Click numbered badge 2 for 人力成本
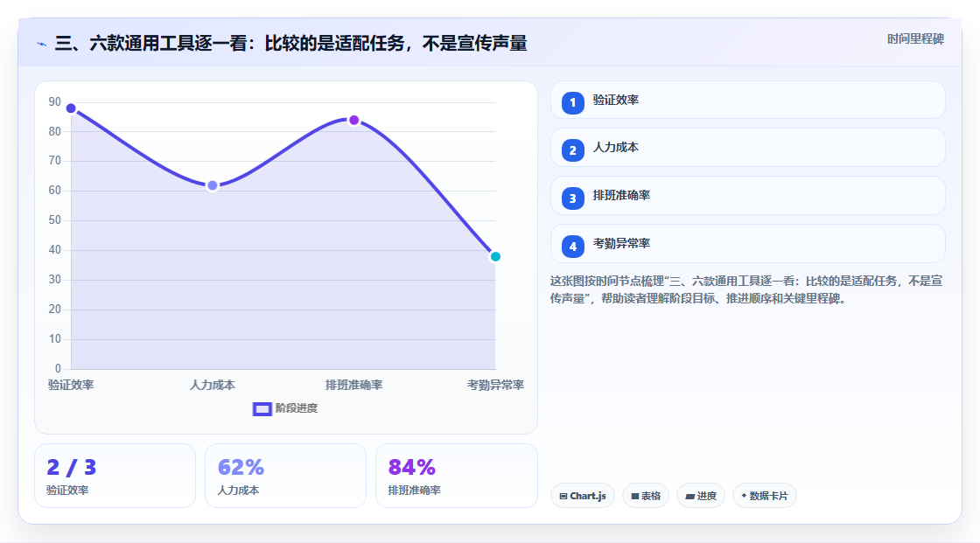The height and width of the screenshot is (543, 980). click(572, 150)
